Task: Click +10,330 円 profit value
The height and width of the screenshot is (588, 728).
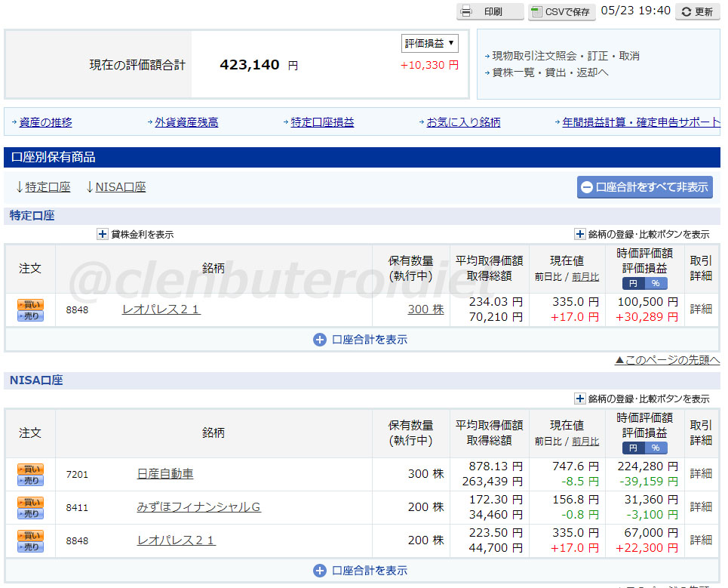Action: pyautogui.click(x=429, y=65)
